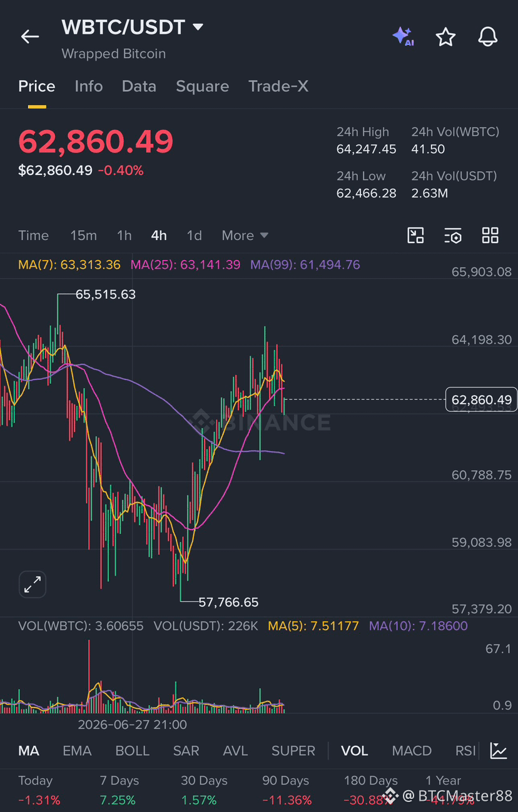Toggle the RSI sub-indicator
Image resolution: width=518 pixels, height=812 pixels.
coord(465,751)
